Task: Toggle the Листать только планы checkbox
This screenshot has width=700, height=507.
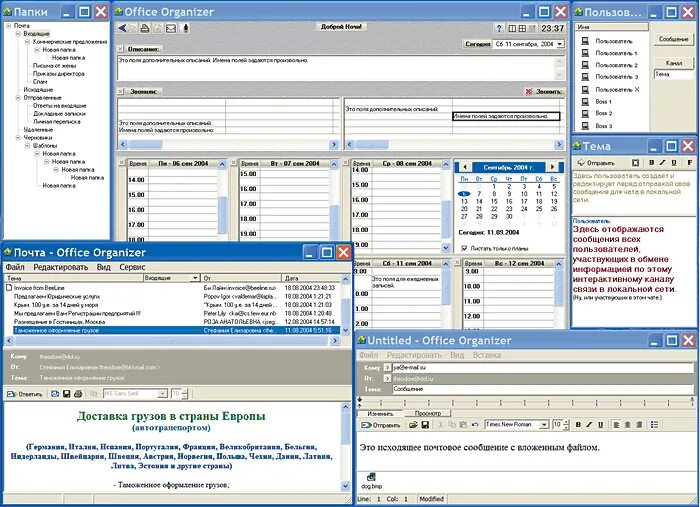Action: pyautogui.click(x=464, y=248)
